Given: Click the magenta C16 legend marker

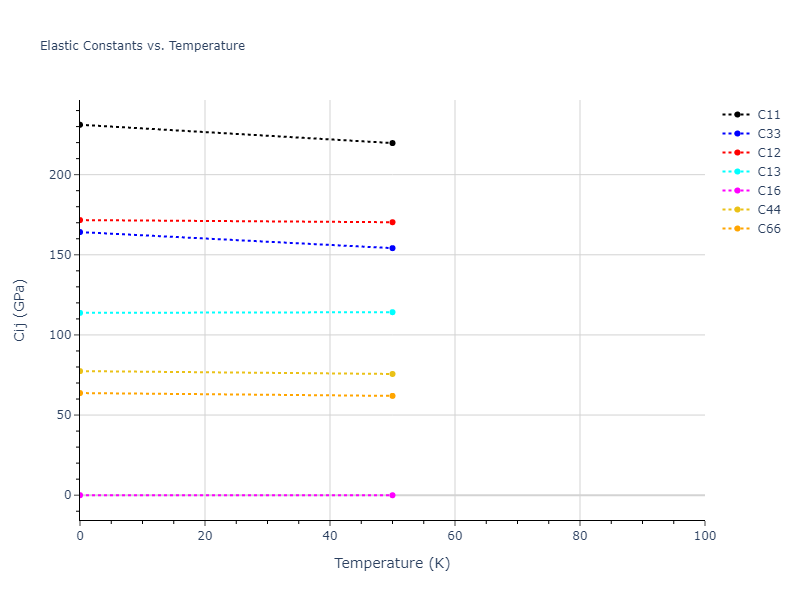Looking at the screenshot, I should pos(737,191).
